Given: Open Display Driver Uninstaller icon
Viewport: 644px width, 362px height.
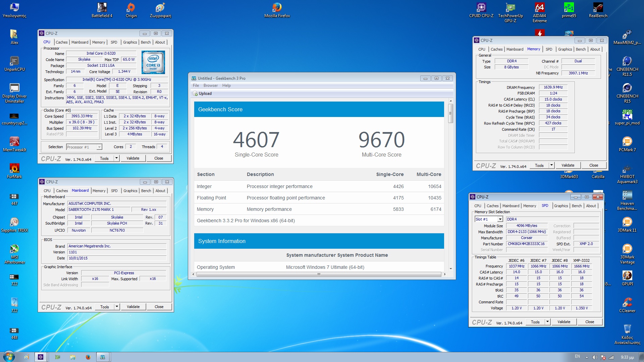Looking at the screenshot, I should tap(14, 93).
